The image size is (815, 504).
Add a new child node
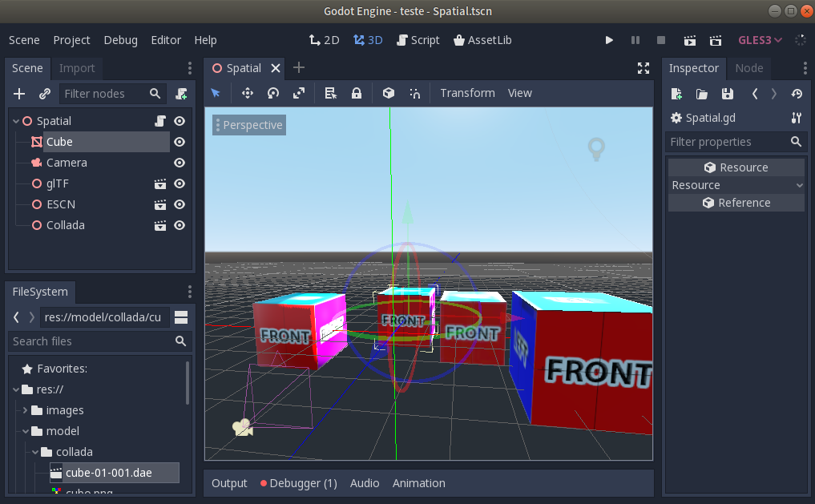tap(19, 94)
